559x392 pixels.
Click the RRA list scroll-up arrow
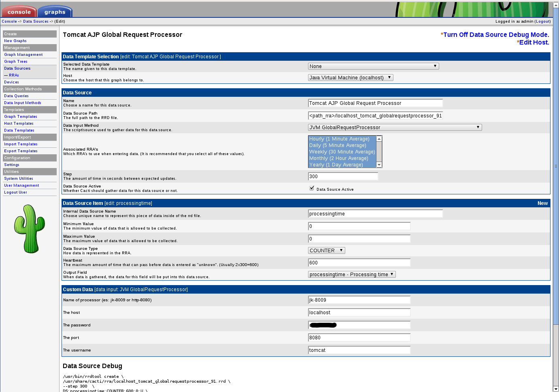pos(379,138)
